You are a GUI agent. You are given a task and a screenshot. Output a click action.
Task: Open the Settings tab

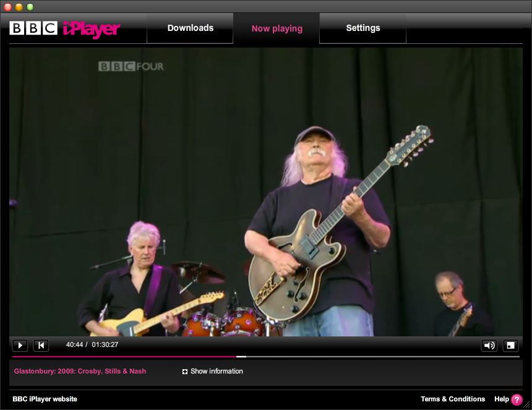(x=363, y=28)
